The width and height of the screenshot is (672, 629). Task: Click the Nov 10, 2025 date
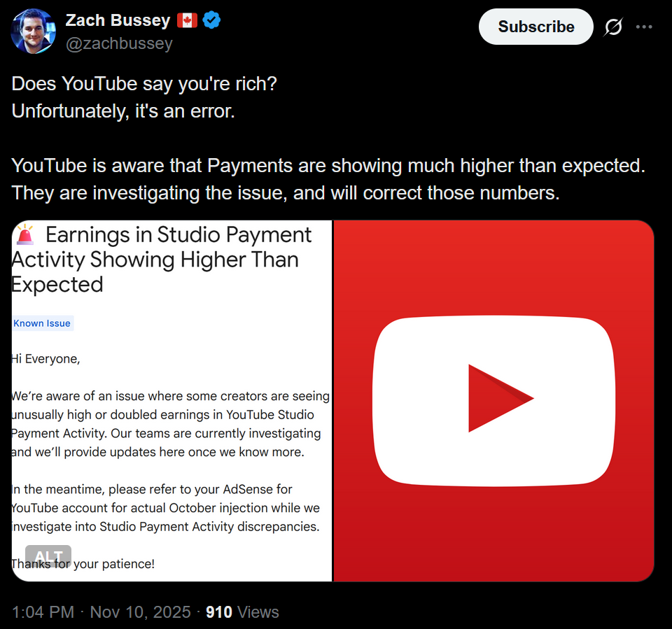[x=140, y=612]
